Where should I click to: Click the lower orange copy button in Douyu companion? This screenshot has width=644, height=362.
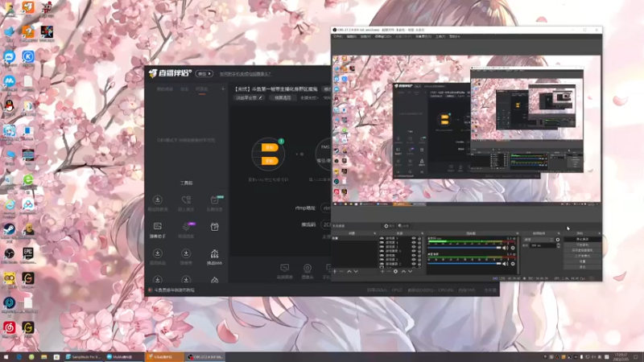(x=269, y=161)
